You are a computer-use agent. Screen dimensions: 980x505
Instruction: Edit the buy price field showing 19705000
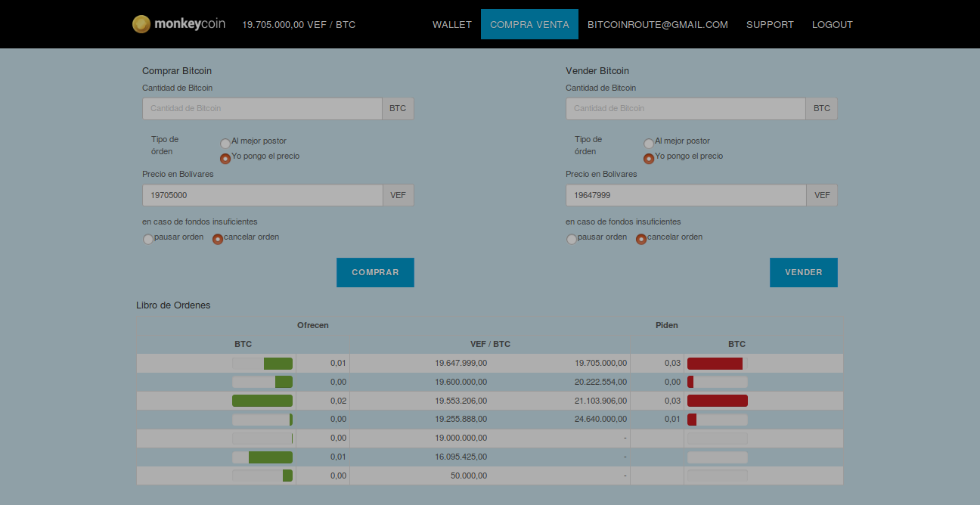click(x=262, y=195)
